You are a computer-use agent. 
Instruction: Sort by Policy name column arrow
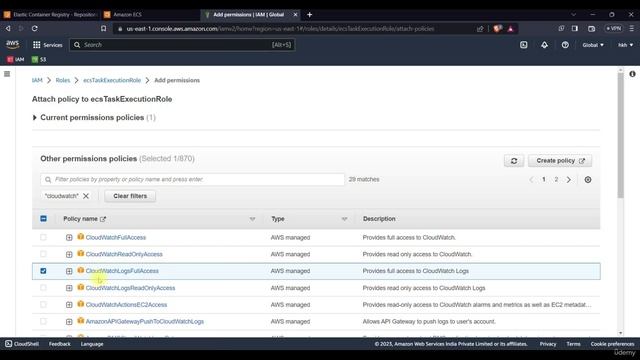click(x=252, y=219)
